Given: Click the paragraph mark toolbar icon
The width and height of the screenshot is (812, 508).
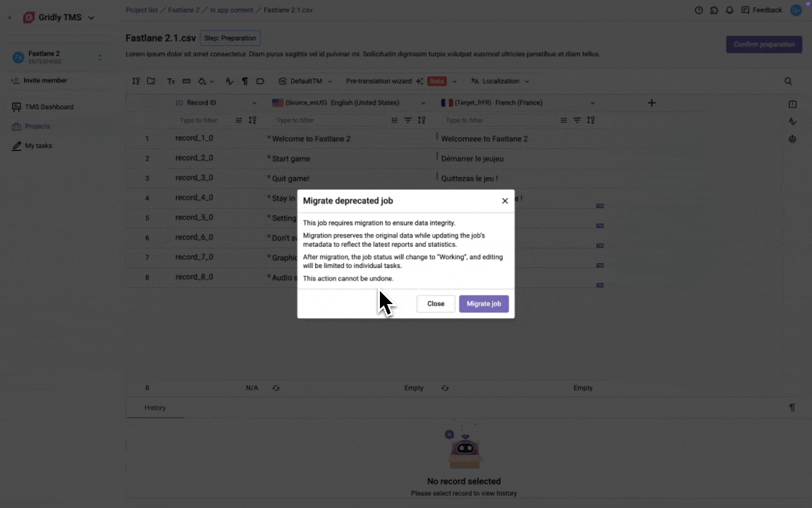Looking at the screenshot, I should (x=245, y=82).
